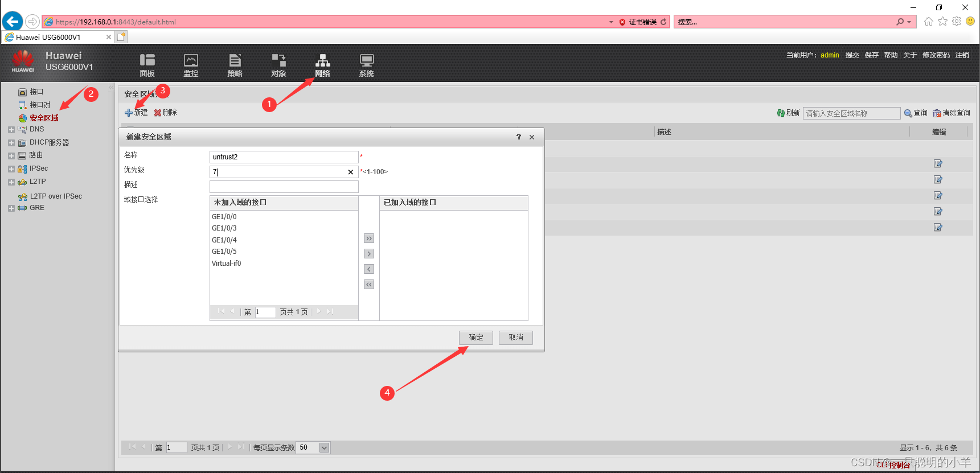980x473 pixels.
Task: Click the add-all double right arrow button
Action: coord(369,238)
